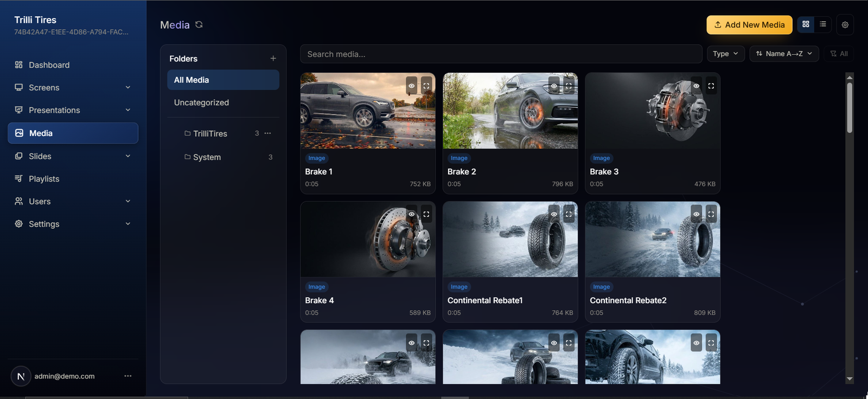Viewport: 868px width, 399px height.
Task: Preview Brake 1 with eye icon
Action: tap(412, 86)
